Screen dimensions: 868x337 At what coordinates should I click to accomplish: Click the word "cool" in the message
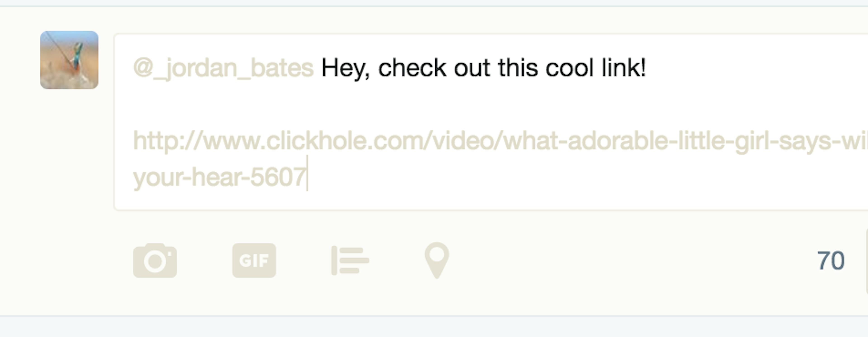(x=569, y=68)
